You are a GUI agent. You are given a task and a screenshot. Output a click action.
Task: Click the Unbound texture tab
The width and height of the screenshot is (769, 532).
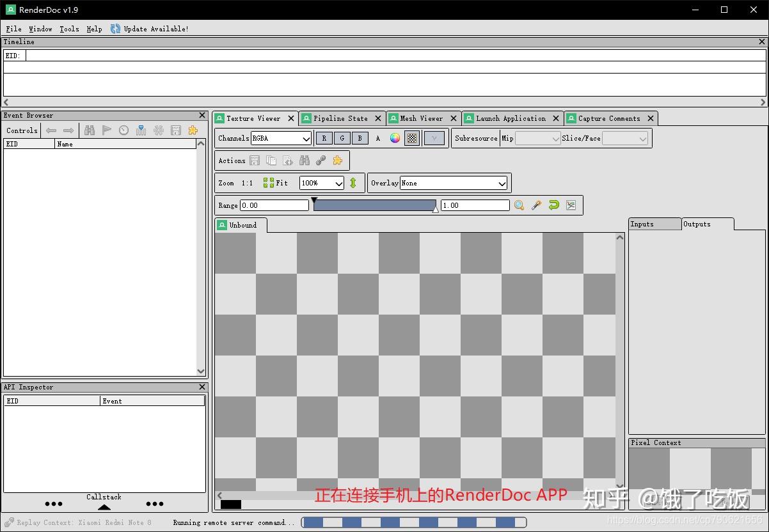(x=242, y=225)
